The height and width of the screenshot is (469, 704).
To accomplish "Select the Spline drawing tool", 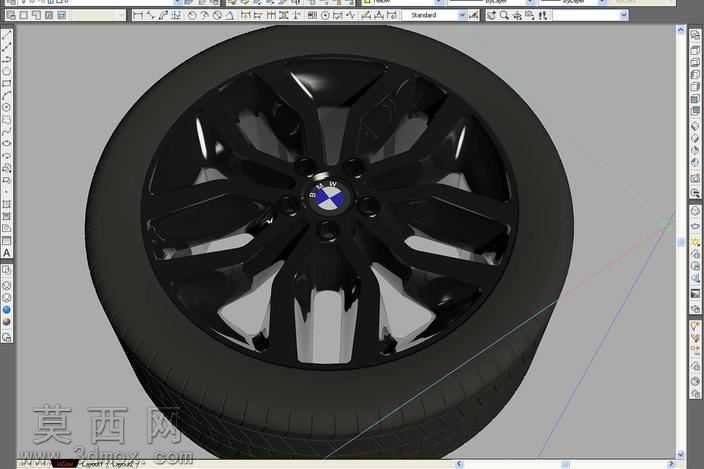I will pos(7,130).
